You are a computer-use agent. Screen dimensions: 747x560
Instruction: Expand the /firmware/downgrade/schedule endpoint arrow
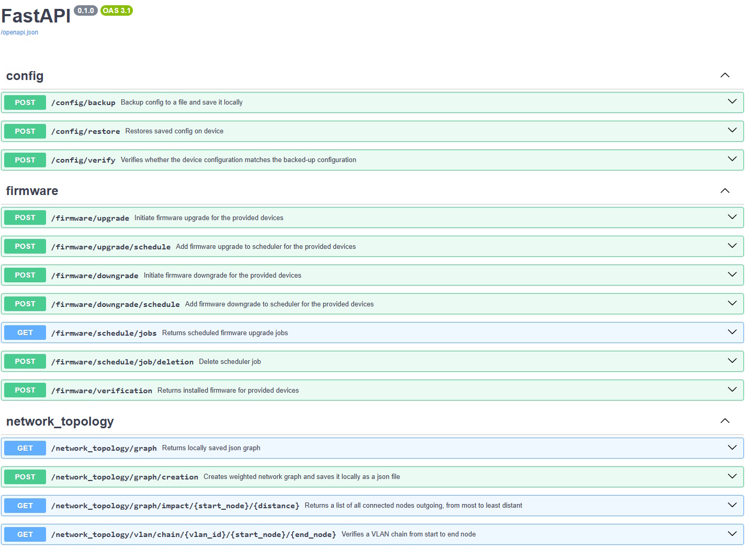click(x=732, y=303)
